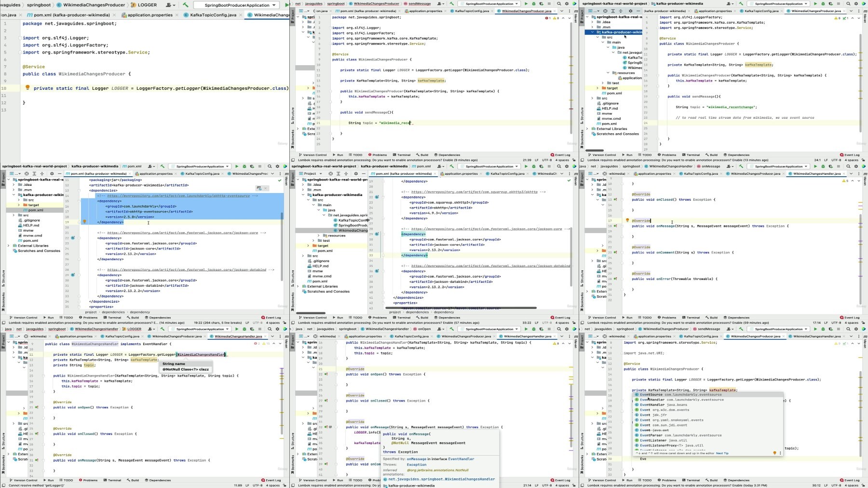Follow EventHandler link in the onMessage documentation popup
Viewport: 868px width, 488px height.
(461, 459)
